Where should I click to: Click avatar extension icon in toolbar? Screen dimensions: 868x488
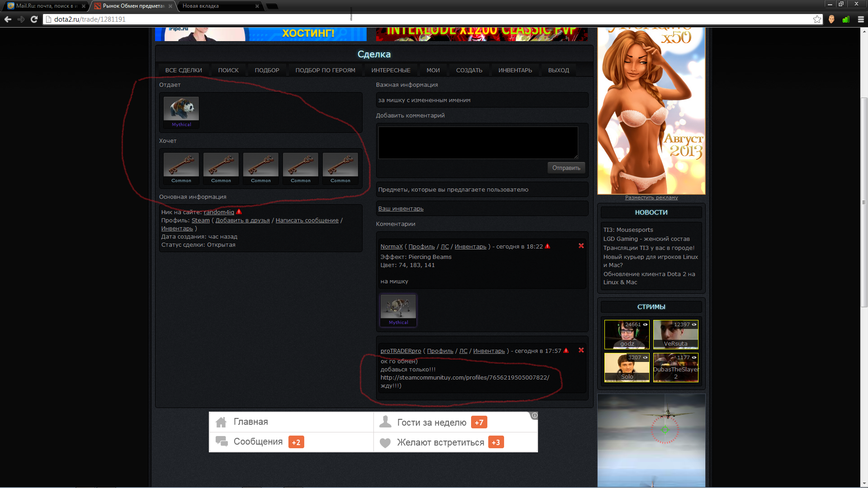tap(831, 19)
